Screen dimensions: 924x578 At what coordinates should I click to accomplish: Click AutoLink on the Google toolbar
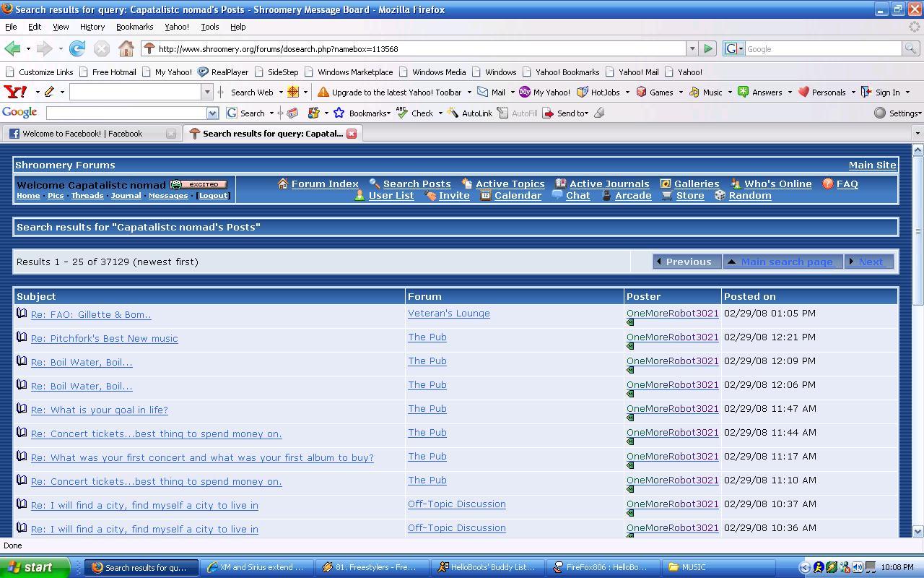coord(469,113)
